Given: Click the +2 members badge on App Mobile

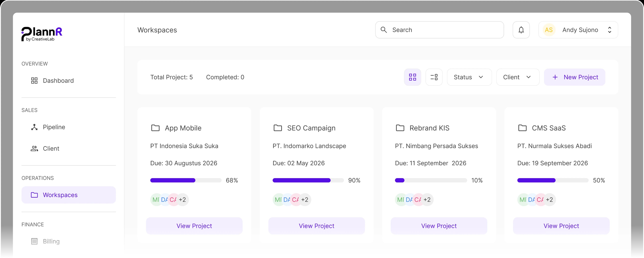Looking at the screenshot, I should [183, 200].
